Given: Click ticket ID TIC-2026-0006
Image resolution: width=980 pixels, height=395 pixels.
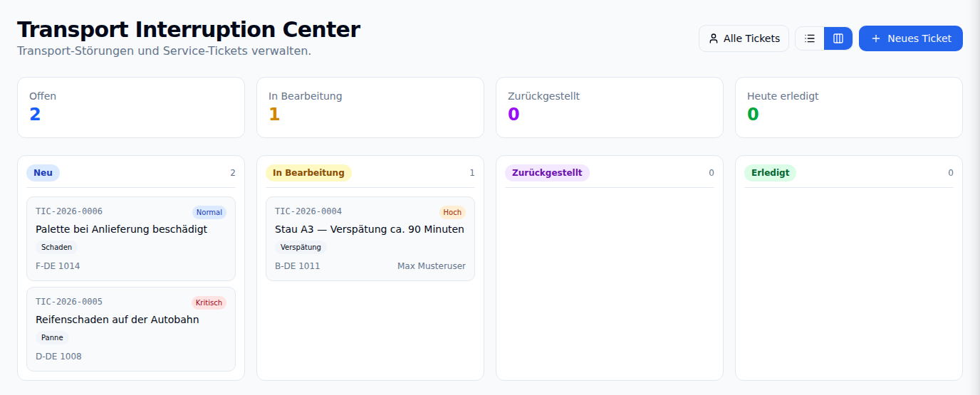Looking at the screenshot, I should pos(69,211).
